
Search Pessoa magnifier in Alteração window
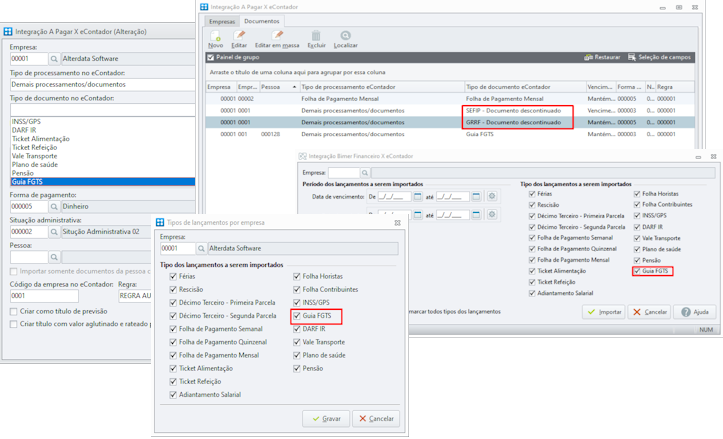pyautogui.click(x=54, y=257)
